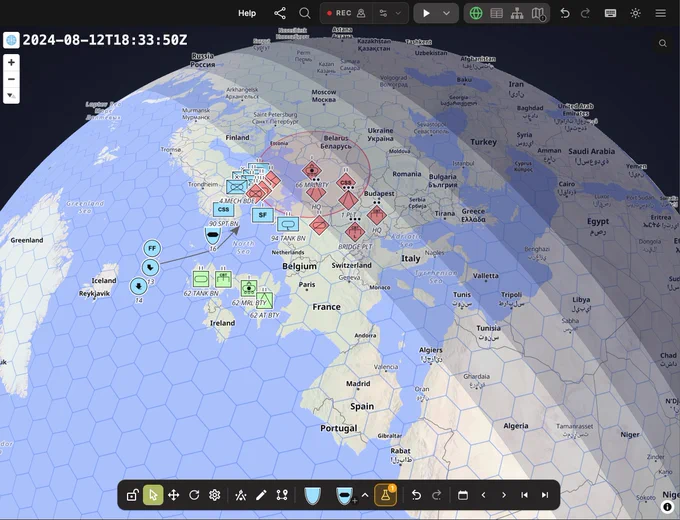The width and height of the screenshot is (680, 520).
Task: Select the blue unit 16 shield symbol
Action: point(212,235)
